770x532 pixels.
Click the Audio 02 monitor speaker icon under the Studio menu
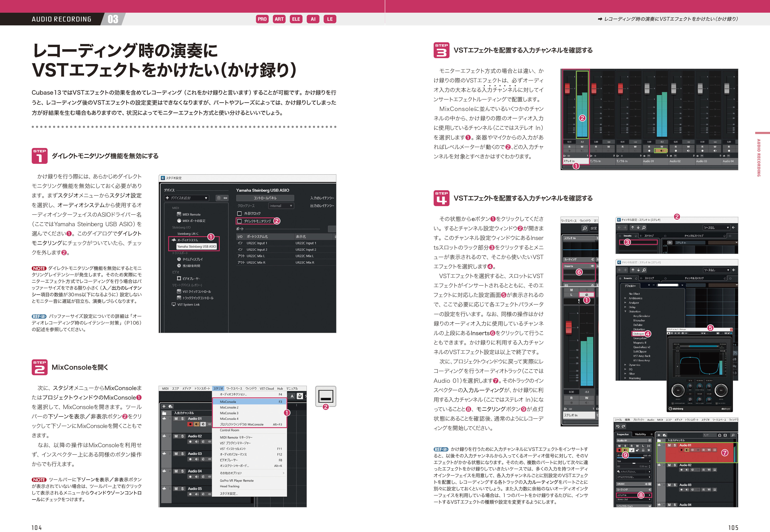[x=197, y=442]
